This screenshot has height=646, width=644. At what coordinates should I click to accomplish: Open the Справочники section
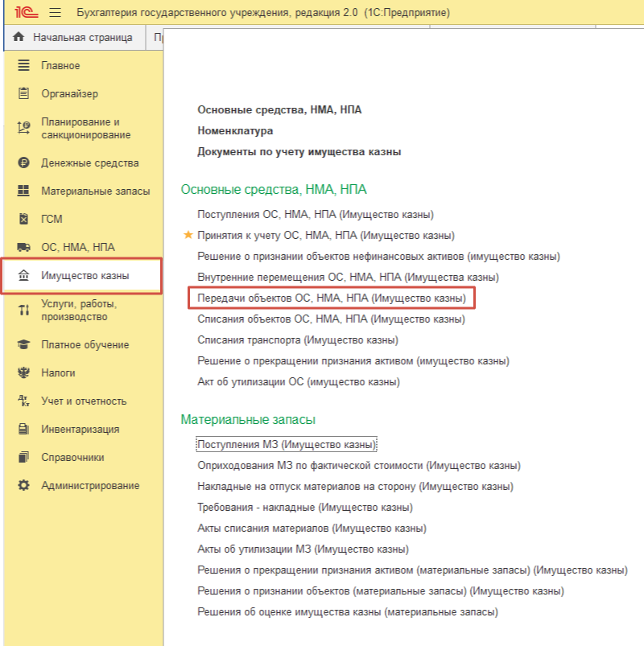(72, 457)
